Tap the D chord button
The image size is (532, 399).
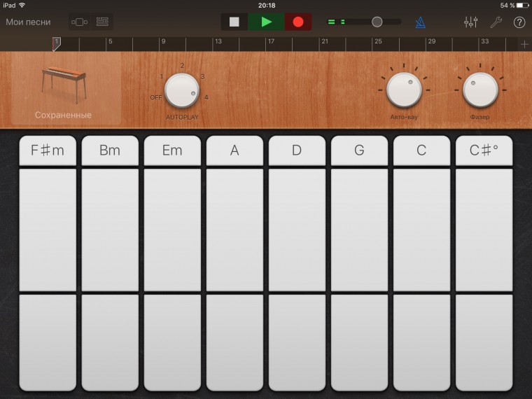click(297, 150)
